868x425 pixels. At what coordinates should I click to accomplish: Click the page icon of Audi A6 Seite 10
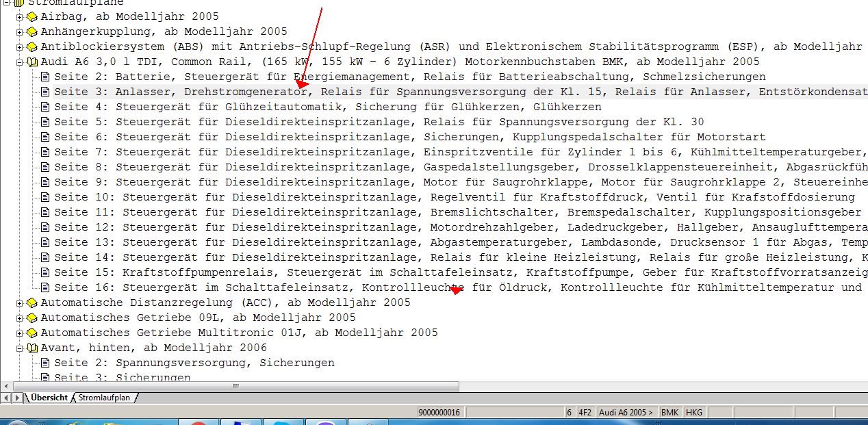pyautogui.click(x=45, y=197)
